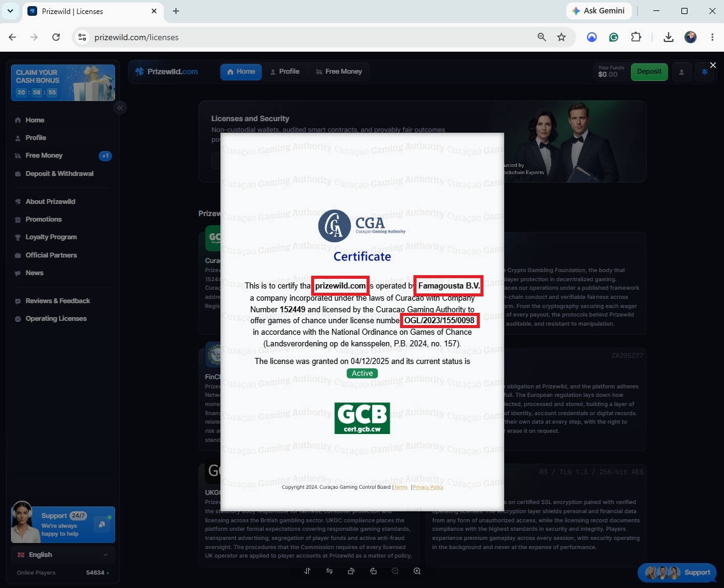Go back in browser history
This screenshot has width=724, height=588.
(x=12, y=37)
